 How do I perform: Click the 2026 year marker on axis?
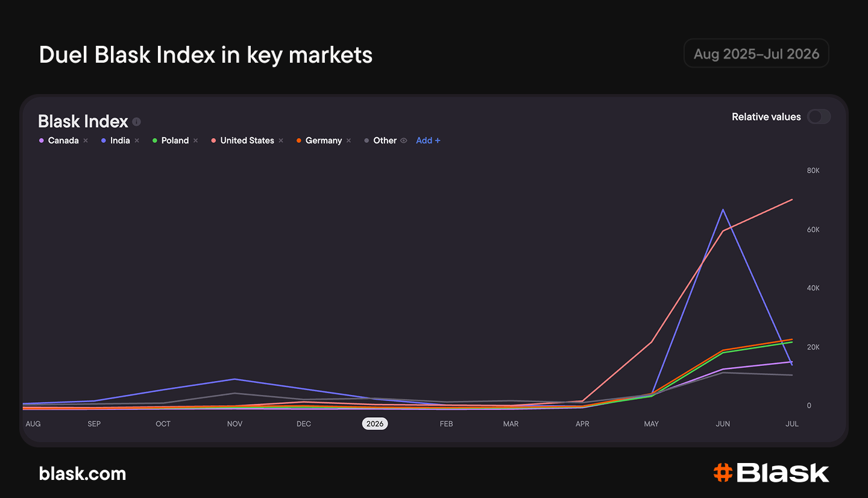[375, 424]
